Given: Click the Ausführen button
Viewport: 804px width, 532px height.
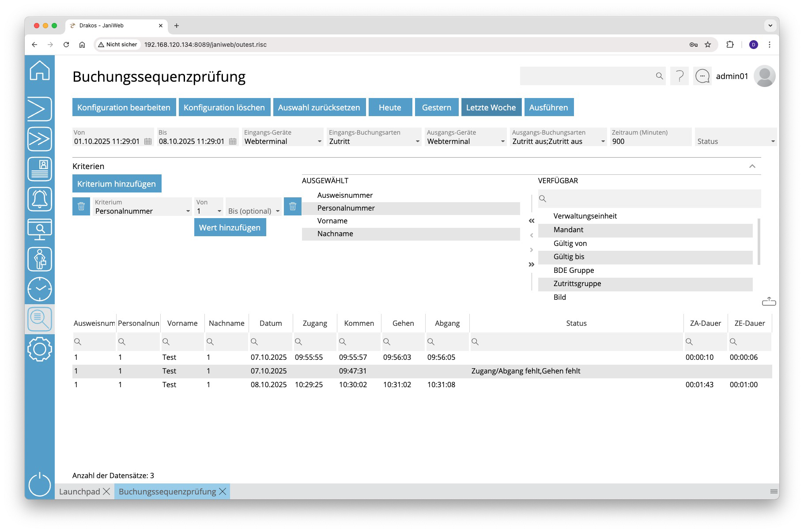Looking at the screenshot, I should pos(548,107).
